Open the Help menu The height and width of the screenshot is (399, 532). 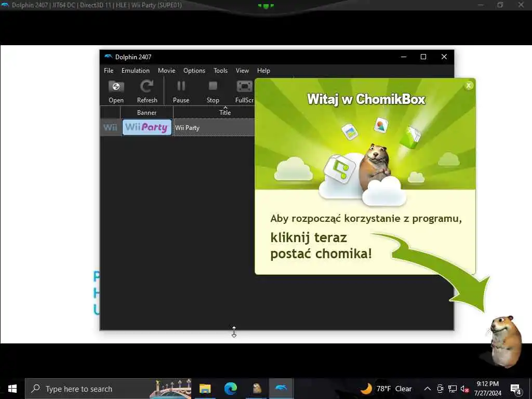click(263, 71)
